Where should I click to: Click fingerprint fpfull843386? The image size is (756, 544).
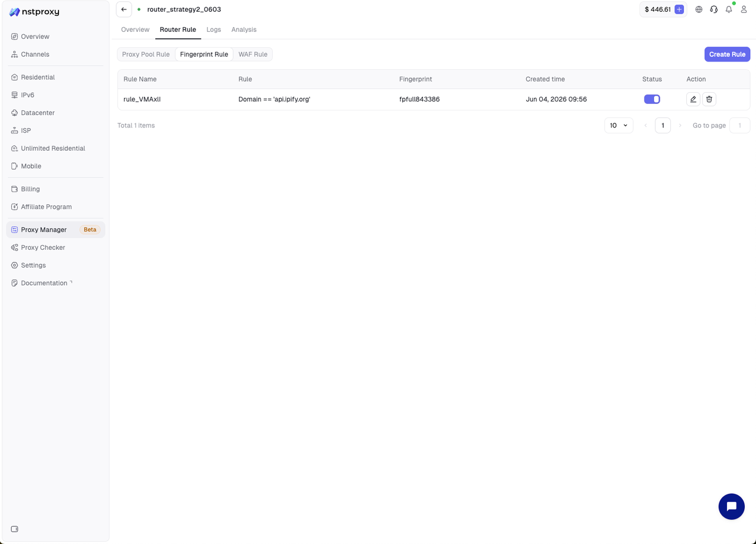pos(419,99)
